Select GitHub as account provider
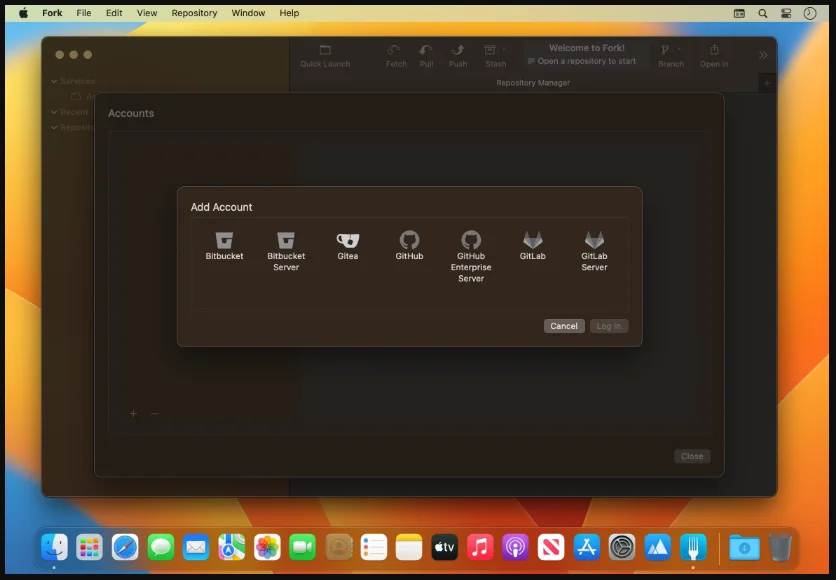This screenshot has width=836, height=580. (409, 246)
